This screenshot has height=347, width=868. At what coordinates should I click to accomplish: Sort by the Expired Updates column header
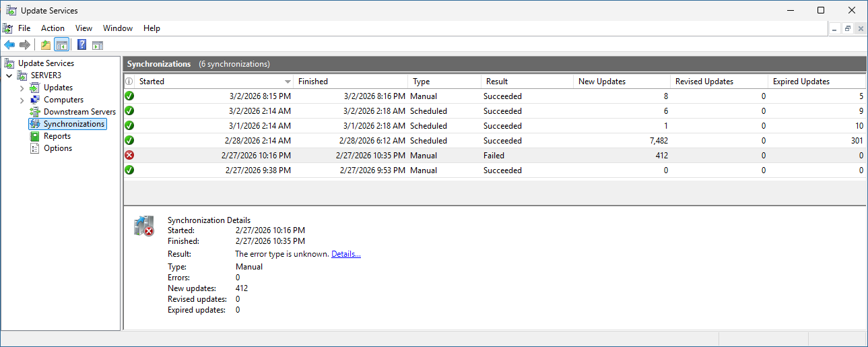(x=817, y=82)
